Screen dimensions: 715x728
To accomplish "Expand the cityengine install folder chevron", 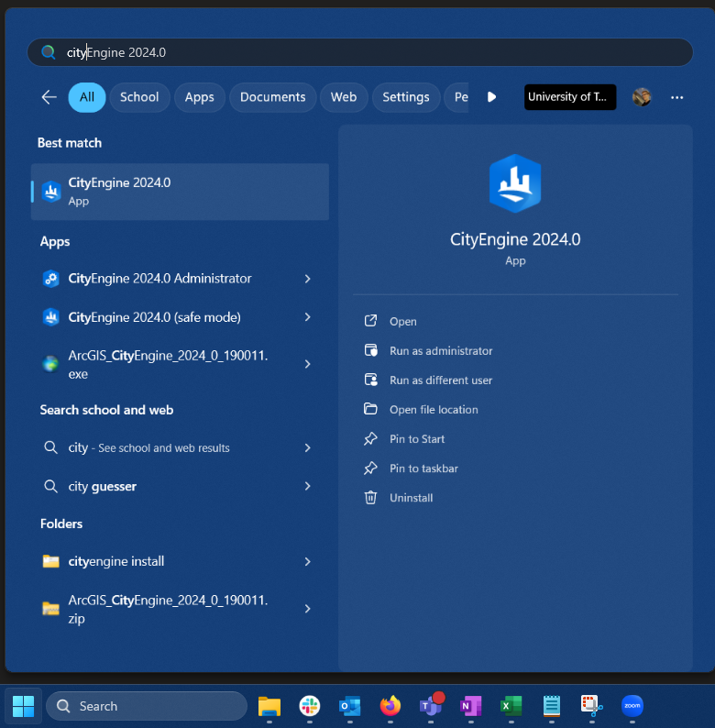I will pyautogui.click(x=307, y=562).
